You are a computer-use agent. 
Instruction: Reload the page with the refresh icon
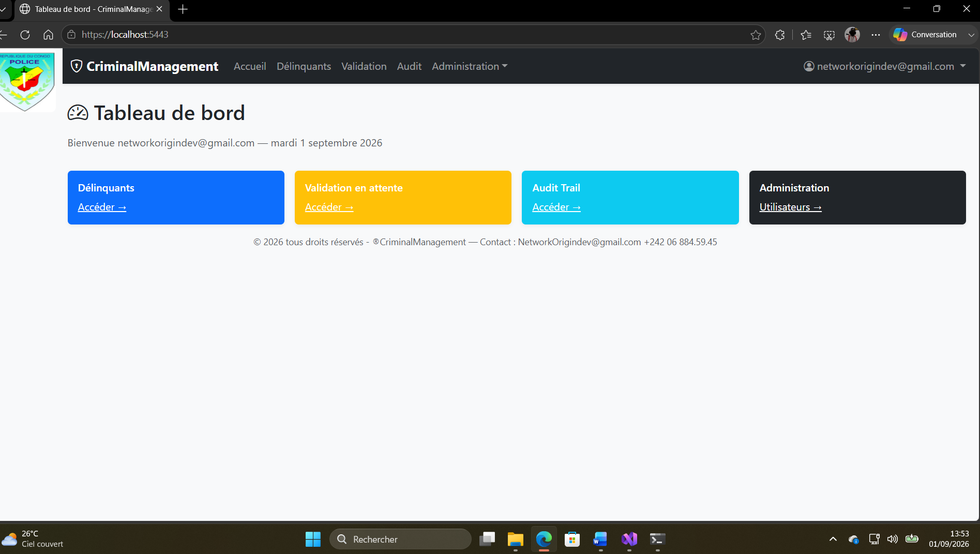(x=25, y=35)
